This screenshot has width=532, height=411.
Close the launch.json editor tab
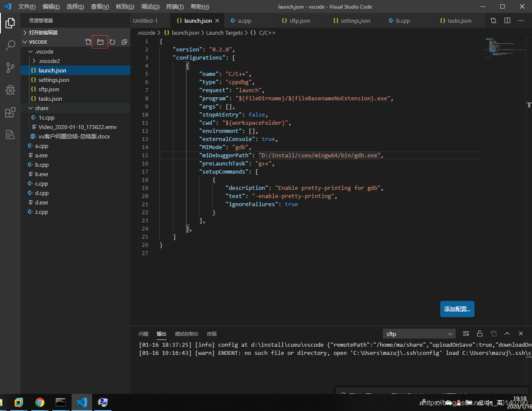(217, 21)
